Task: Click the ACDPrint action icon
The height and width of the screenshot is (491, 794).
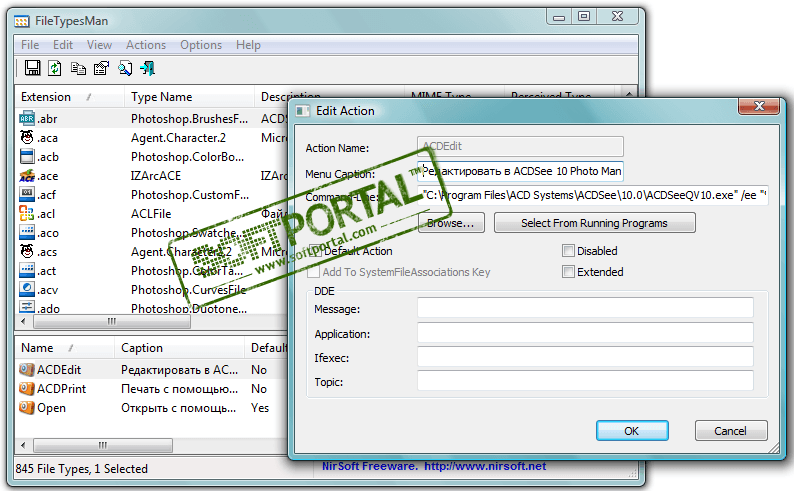Action: (x=27, y=388)
